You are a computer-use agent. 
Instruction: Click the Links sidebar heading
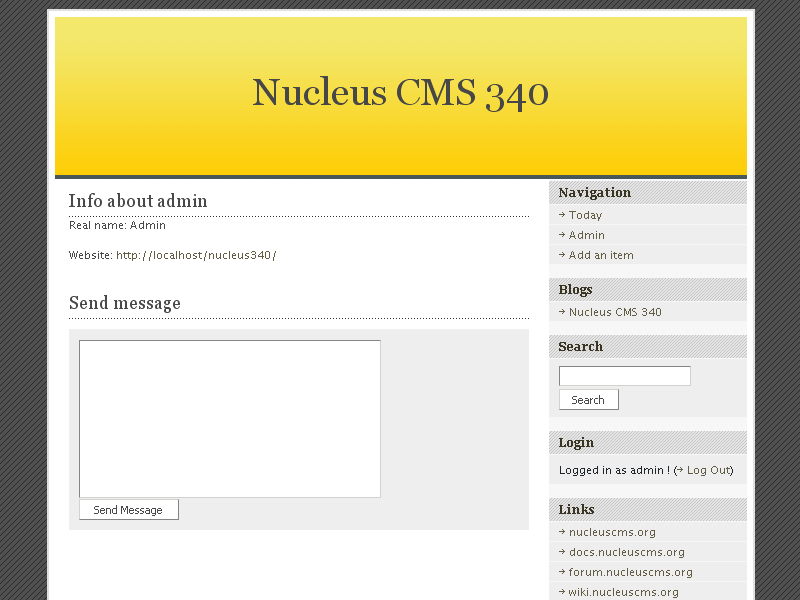click(x=577, y=509)
